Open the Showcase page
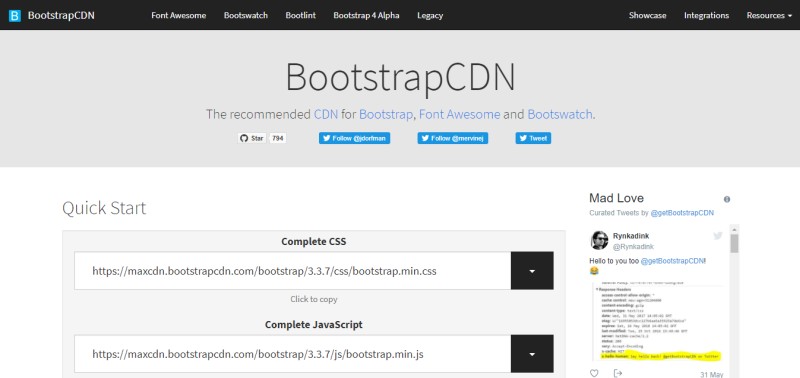This screenshot has width=800, height=378. [647, 15]
